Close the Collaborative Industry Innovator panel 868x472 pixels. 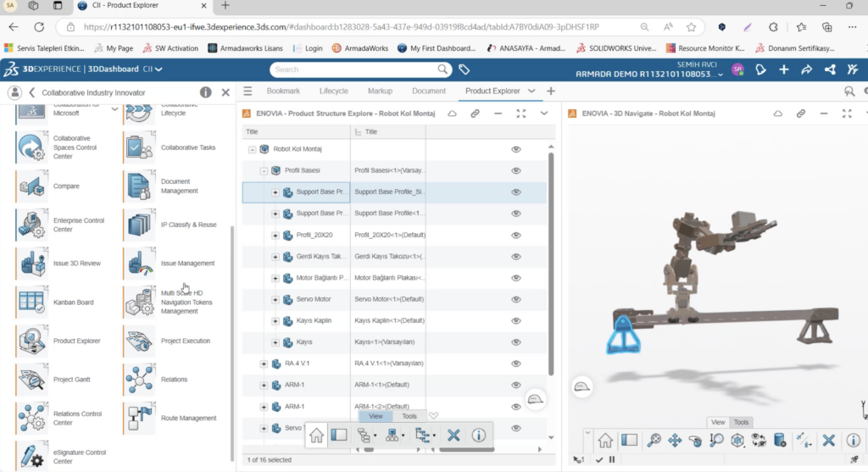pyautogui.click(x=225, y=92)
